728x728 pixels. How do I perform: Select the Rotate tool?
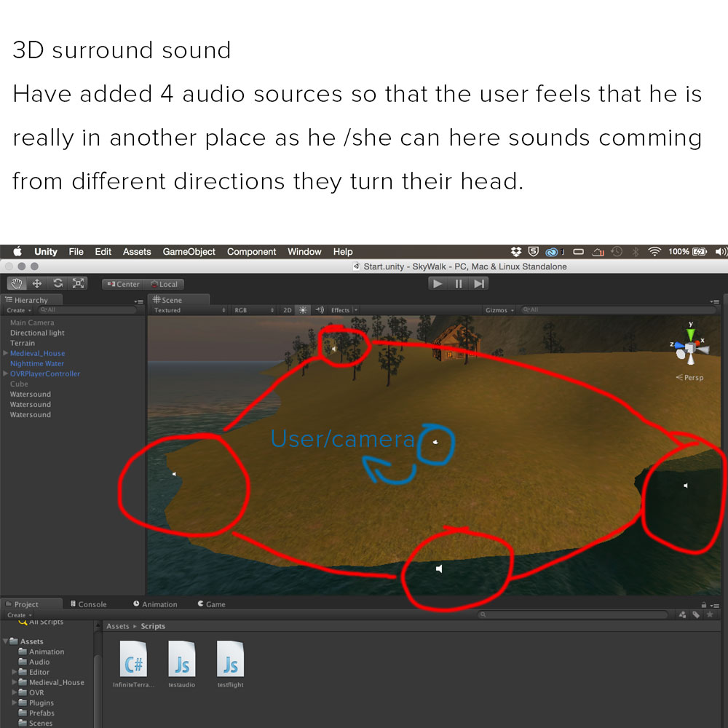58,284
